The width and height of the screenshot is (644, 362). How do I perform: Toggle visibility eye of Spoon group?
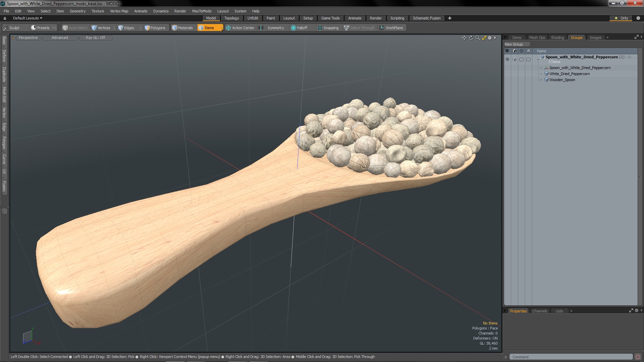point(507,59)
